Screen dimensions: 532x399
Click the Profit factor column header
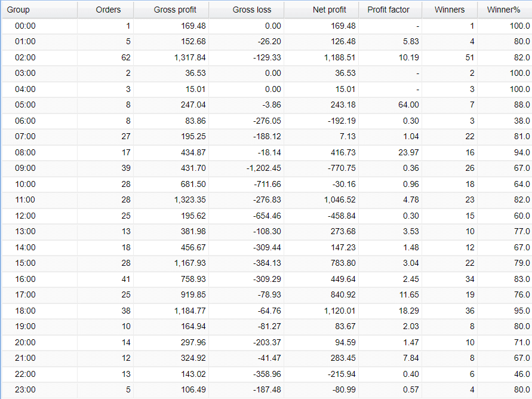390,10
